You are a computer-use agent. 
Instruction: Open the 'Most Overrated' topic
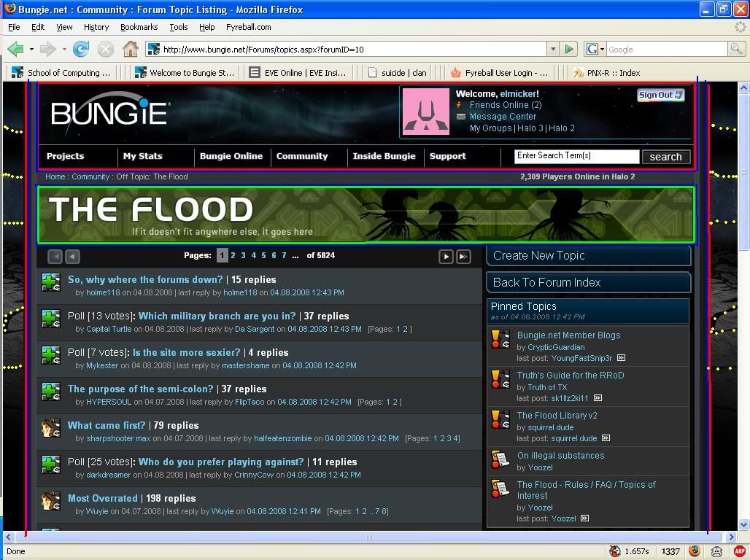[102, 498]
